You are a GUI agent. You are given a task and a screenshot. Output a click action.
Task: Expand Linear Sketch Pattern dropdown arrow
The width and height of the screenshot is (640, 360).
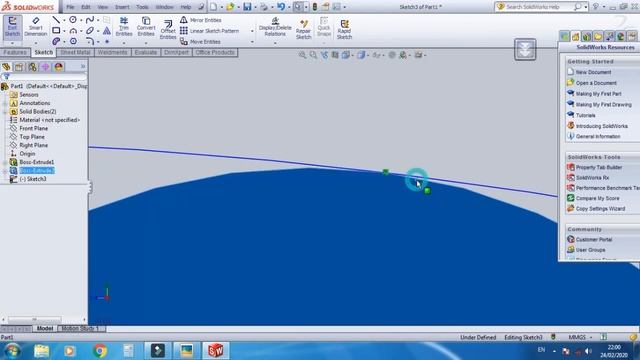click(252, 31)
